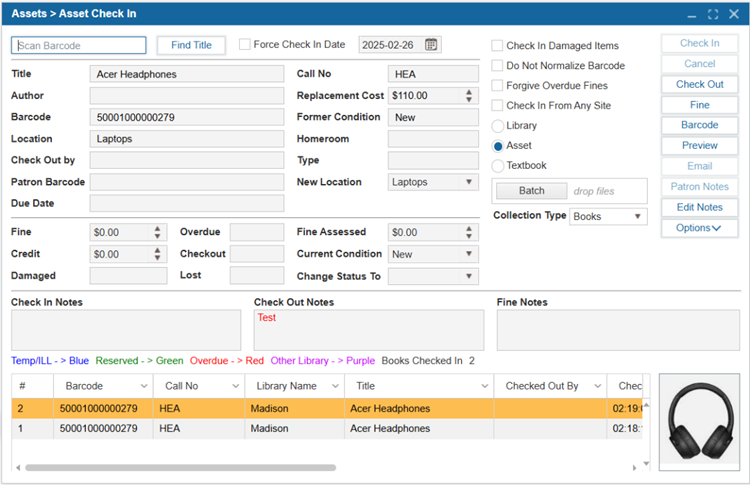Select the Library radio button

tap(497, 126)
